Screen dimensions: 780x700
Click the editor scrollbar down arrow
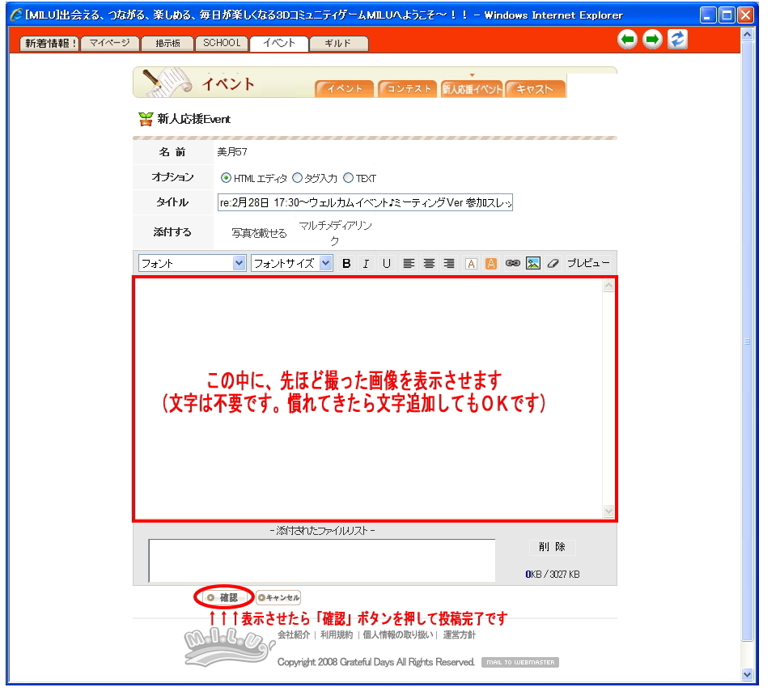[x=608, y=511]
